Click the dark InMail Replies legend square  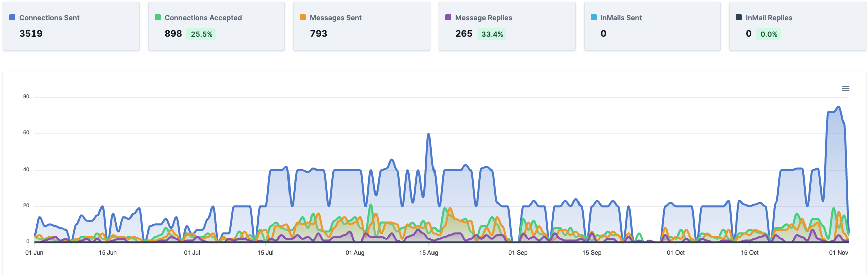click(739, 17)
